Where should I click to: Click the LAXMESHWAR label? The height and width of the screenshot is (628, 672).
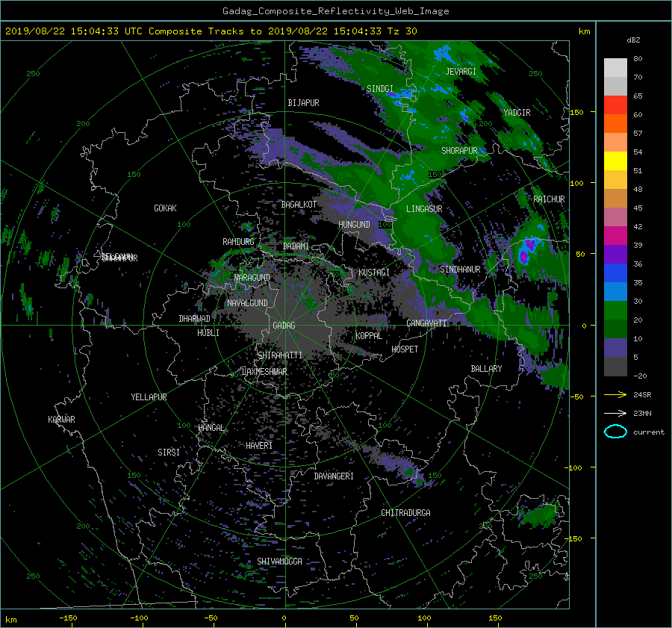point(264,372)
